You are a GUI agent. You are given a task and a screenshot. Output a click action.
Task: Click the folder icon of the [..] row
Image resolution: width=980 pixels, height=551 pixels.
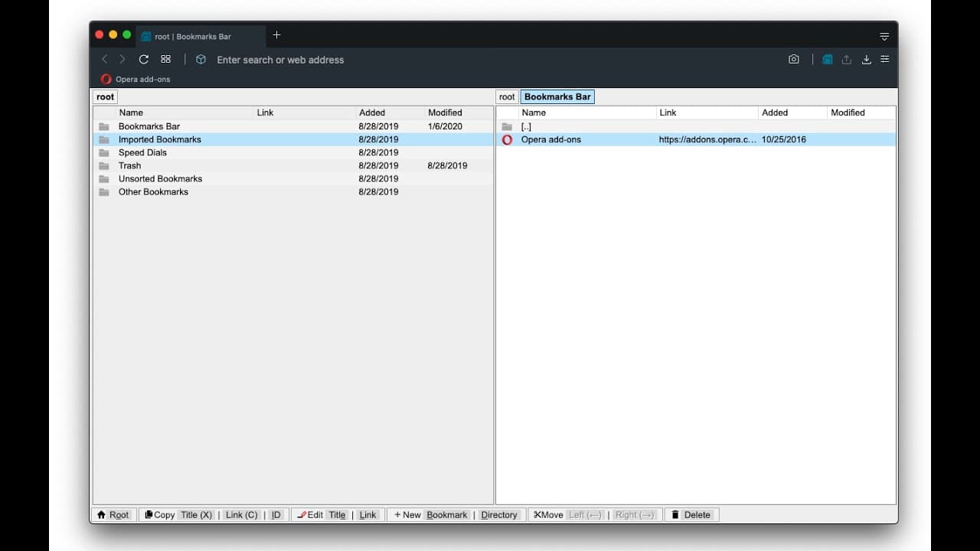[507, 126]
